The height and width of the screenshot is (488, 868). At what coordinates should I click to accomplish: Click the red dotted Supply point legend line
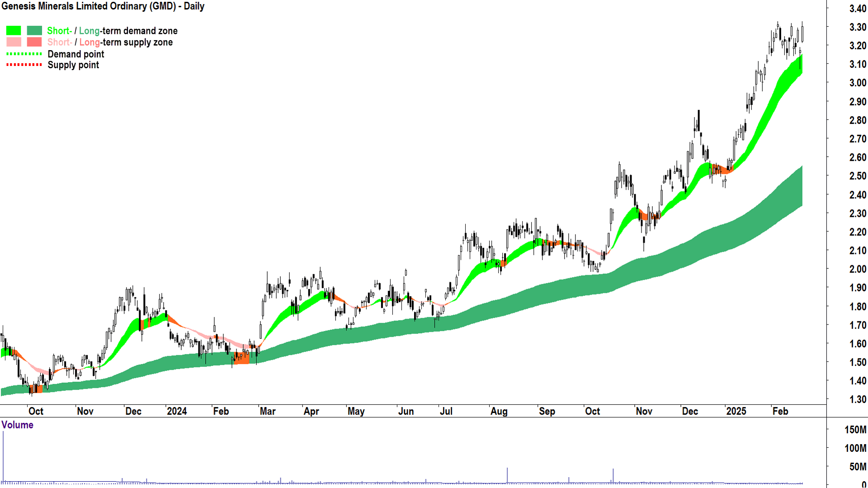[24, 65]
